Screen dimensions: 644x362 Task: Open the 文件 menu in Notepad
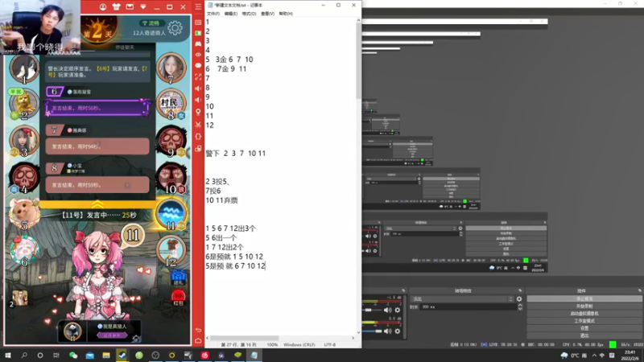pos(213,14)
